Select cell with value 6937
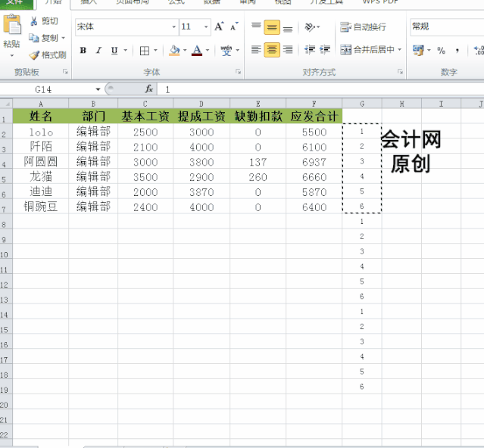Viewport: 484px width, 448px height. point(314,161)
